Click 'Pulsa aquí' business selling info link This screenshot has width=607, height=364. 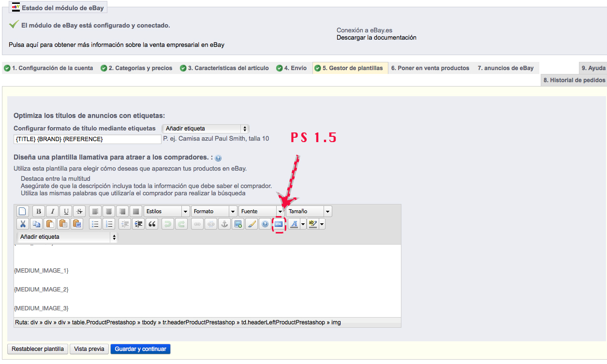pyautogui.click(x=117, y=45)
